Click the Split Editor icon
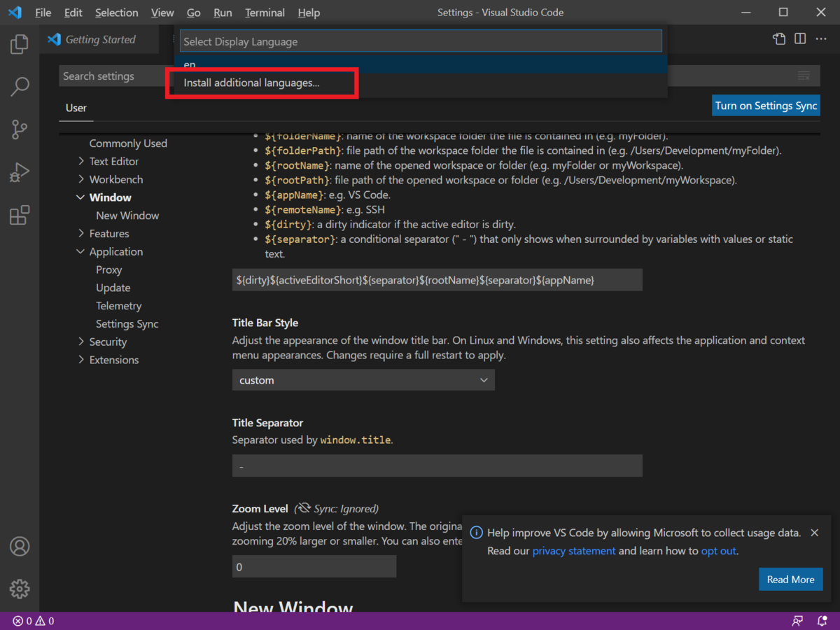The image size is (840, 630). (x=800, y=39)
